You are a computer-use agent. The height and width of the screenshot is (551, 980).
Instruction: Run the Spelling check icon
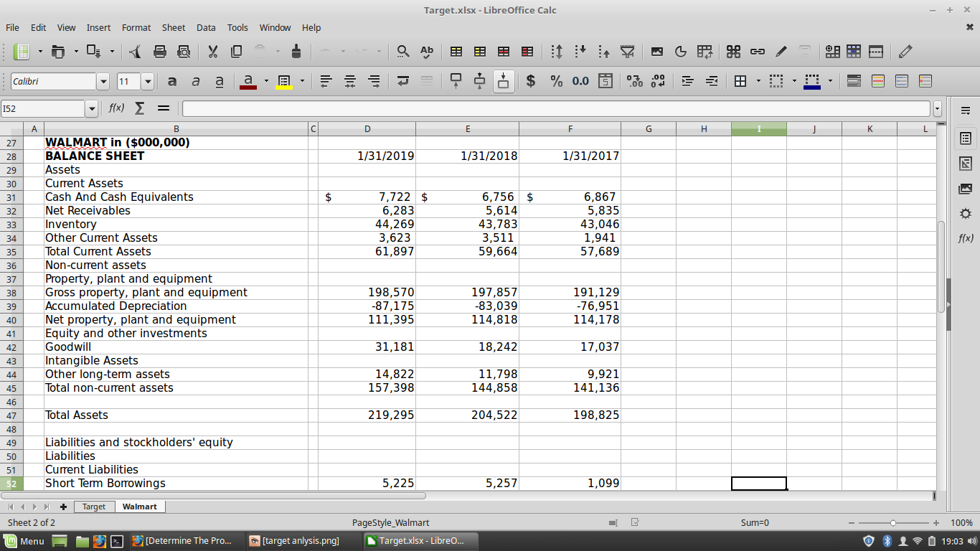click(427, 52)
